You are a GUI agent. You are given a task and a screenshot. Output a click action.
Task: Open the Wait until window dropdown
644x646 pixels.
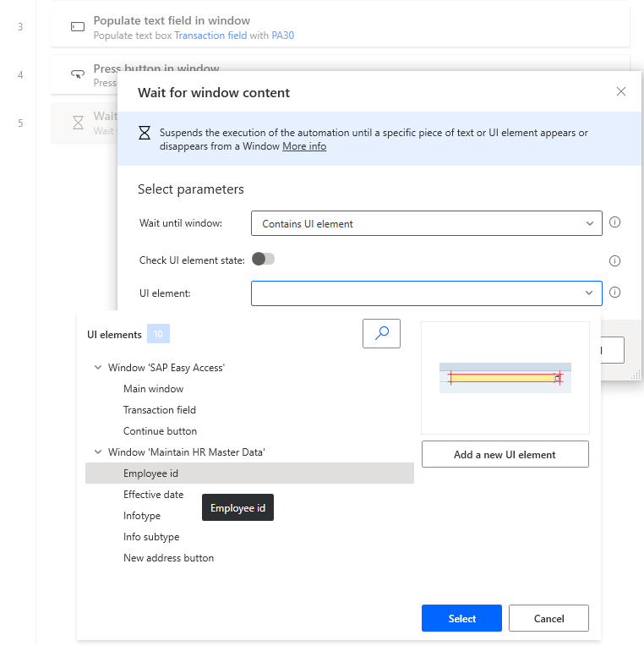427,223
